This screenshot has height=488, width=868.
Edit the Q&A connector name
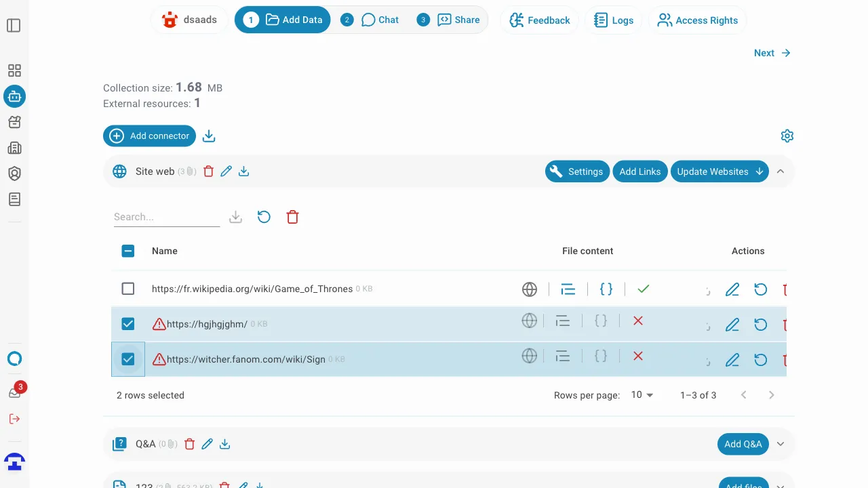tap(208, 444)
